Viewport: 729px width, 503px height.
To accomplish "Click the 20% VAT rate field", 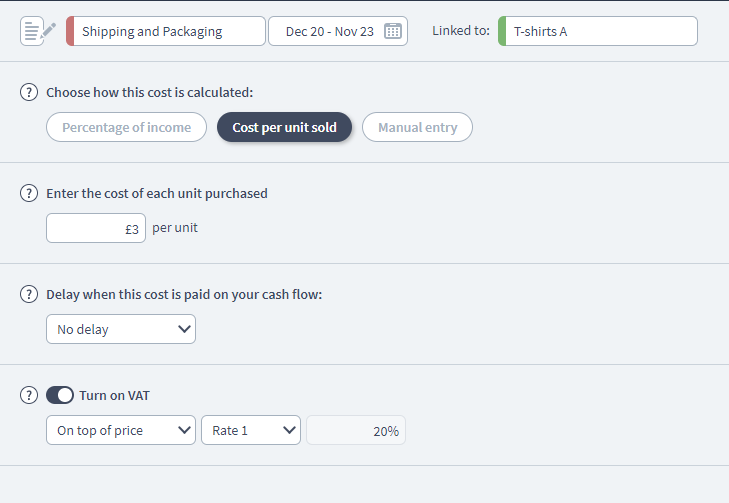I will point(356,430).
